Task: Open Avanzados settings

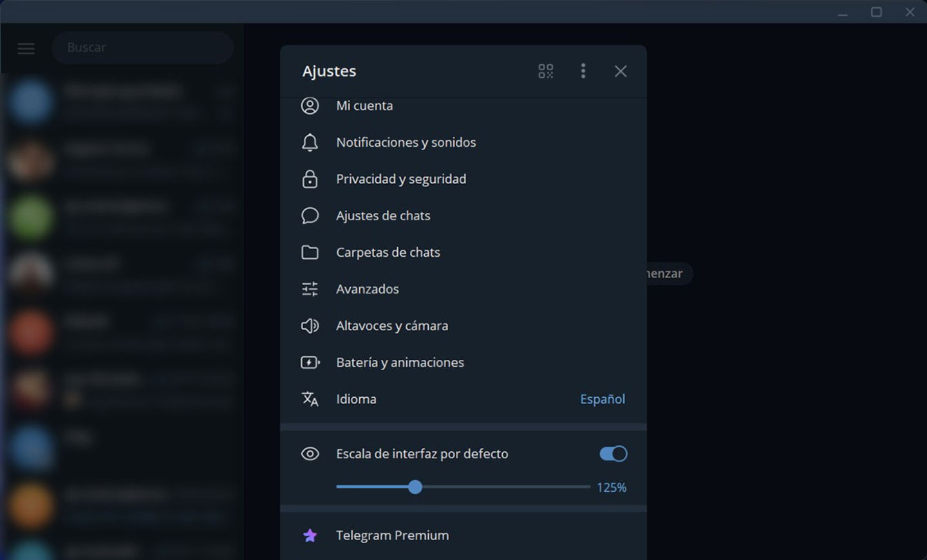Action: point(464,289)
